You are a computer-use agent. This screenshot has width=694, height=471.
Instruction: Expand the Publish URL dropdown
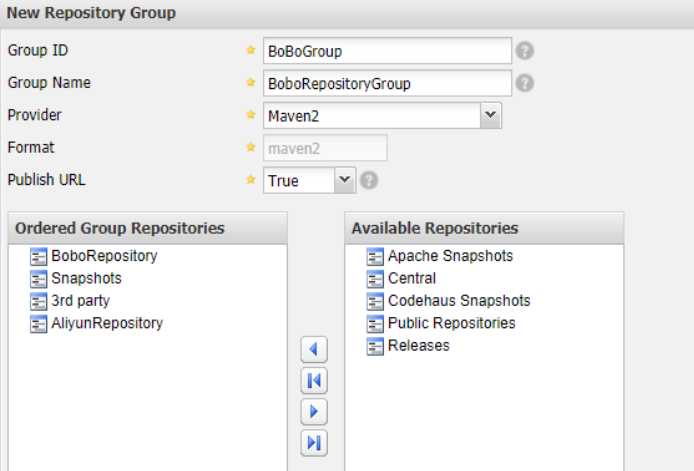[x=344, y=180]
